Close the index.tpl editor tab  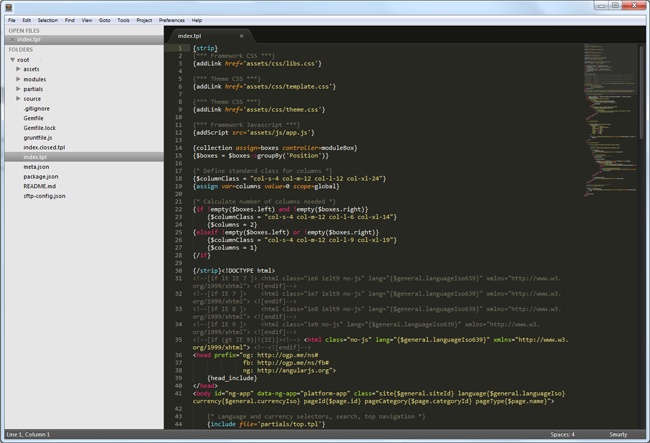coord(241,36)
